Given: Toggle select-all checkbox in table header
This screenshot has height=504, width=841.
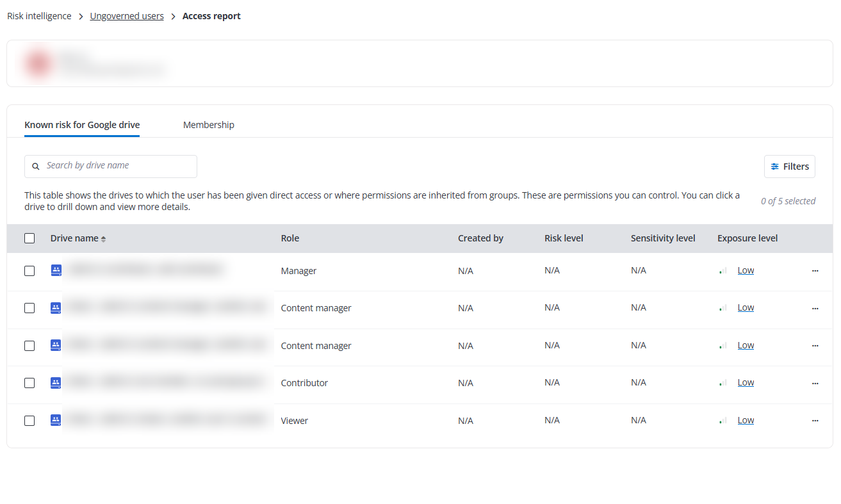Looking at the screenshot, I should [29, 238].
